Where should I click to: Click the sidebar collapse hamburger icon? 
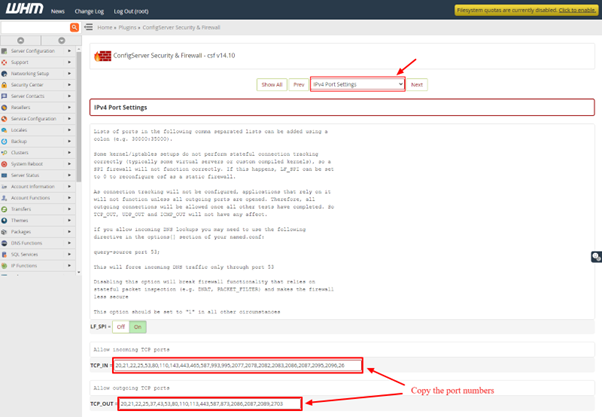(89, 27)
